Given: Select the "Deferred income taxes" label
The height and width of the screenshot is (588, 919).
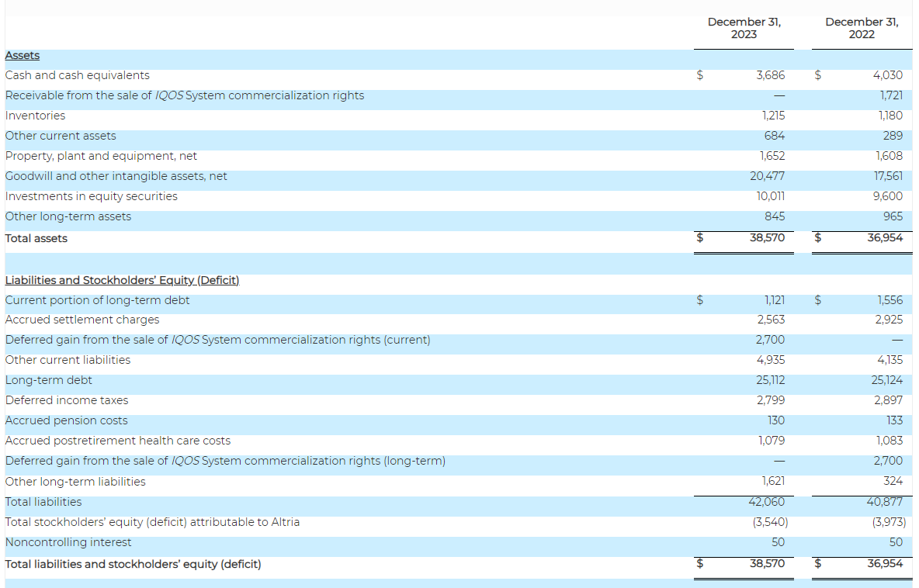Looking at the screenshot, I should (x=66, y=400).
